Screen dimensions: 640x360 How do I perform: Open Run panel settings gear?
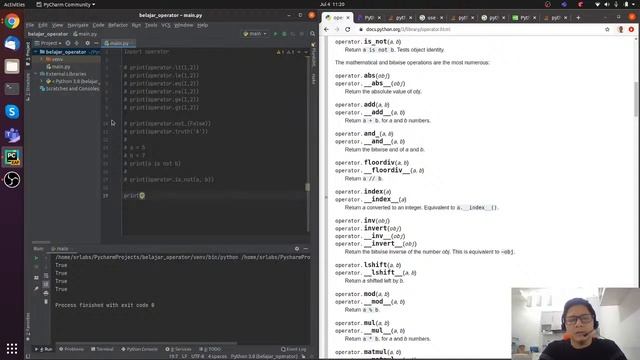pos(297,249)
